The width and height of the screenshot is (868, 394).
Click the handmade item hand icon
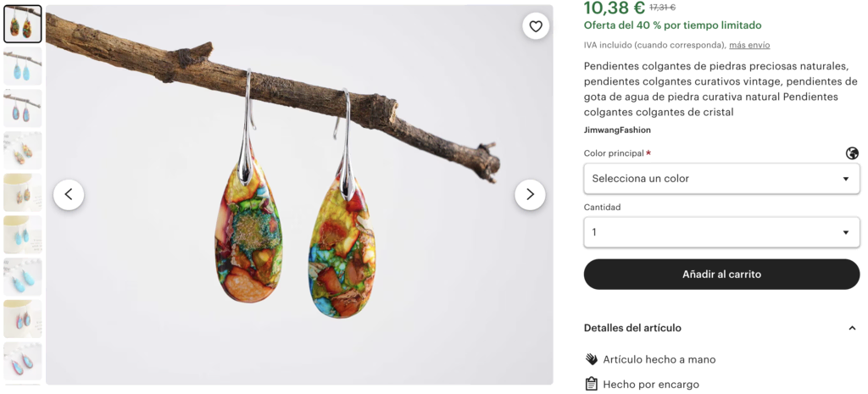(592, 359)
